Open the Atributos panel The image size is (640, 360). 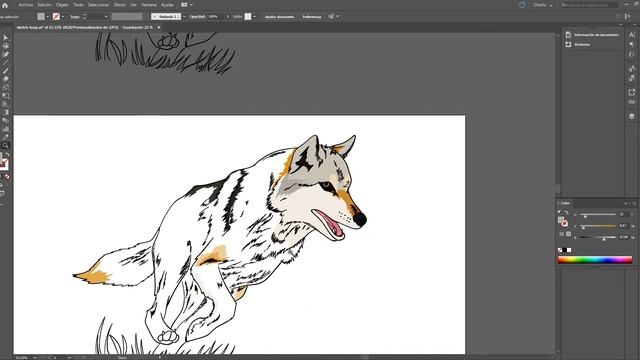click(x=578, y=44)
